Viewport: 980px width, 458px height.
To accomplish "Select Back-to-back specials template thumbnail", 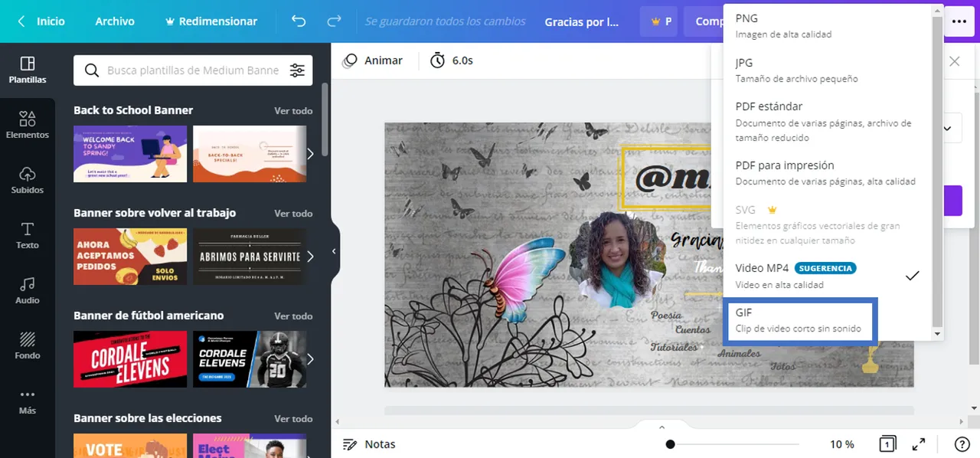I will pyautogui.click(x=250, y=154).
